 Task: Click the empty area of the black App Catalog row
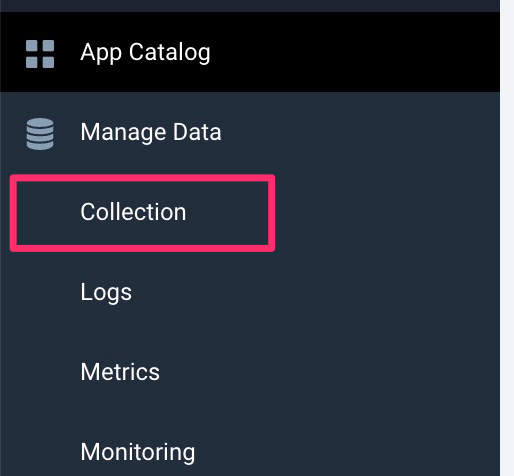click(353, 52)
